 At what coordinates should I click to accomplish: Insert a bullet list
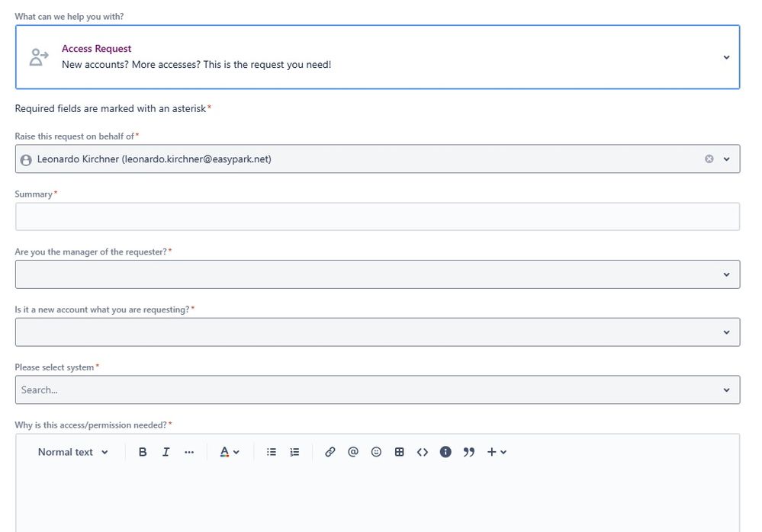tap(272, 452)
